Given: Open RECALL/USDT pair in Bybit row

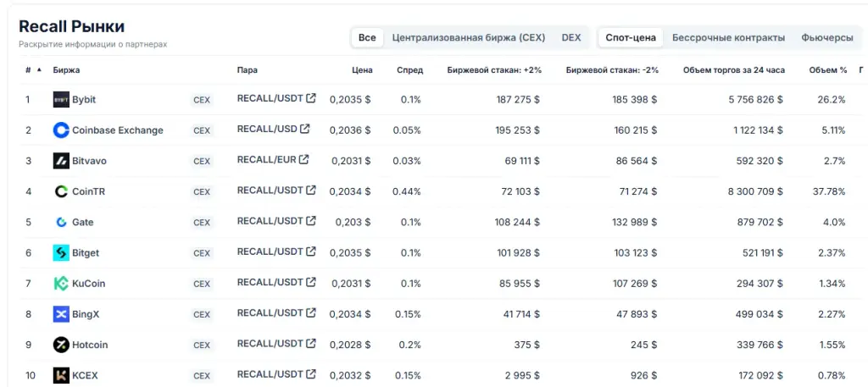Looking at the screenshot, I should [270, 98].
